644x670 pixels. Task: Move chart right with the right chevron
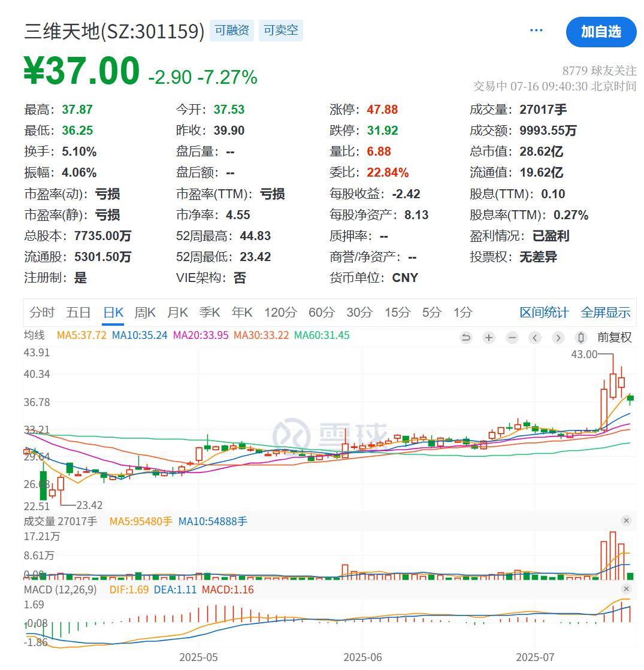(x=558, y=338)
